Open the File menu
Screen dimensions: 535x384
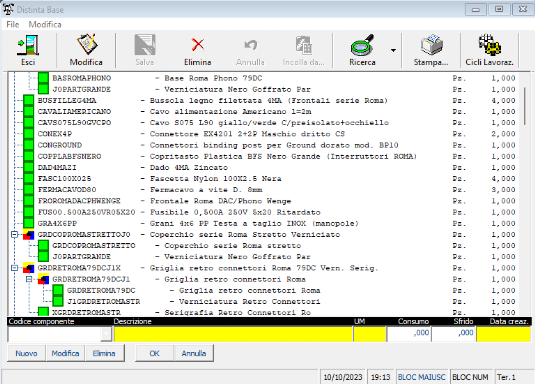pos(13,25)
